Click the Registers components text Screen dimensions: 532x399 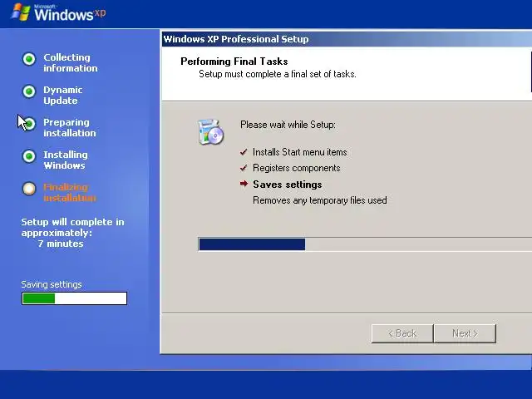(x=297, y=168)
